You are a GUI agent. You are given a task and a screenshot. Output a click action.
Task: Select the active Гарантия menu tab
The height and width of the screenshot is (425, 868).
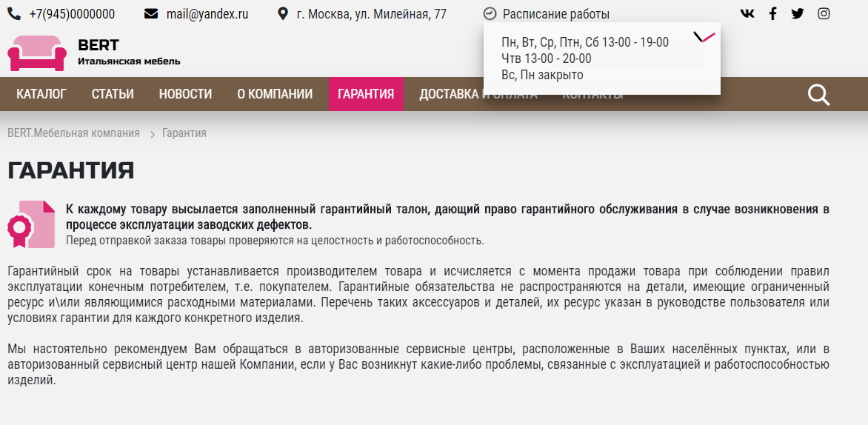click(x=366, y=94)
